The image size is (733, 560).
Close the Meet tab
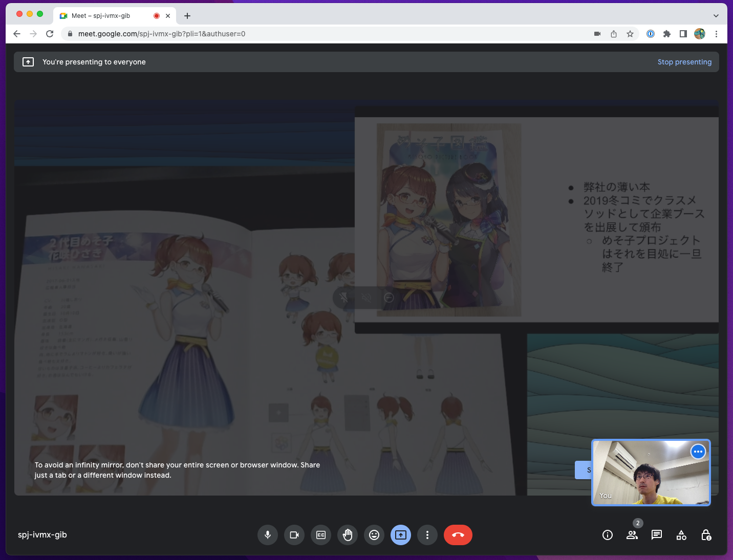(168, 16)
